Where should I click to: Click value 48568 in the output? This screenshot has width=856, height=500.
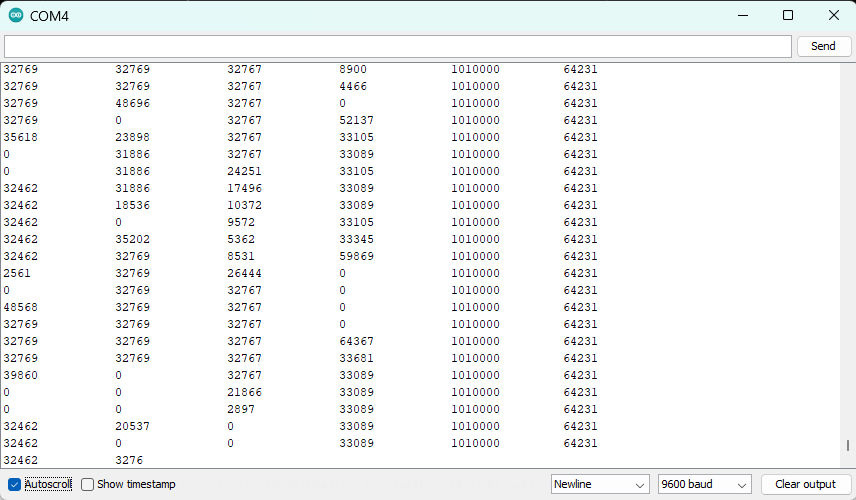click(x=20, y=307)
